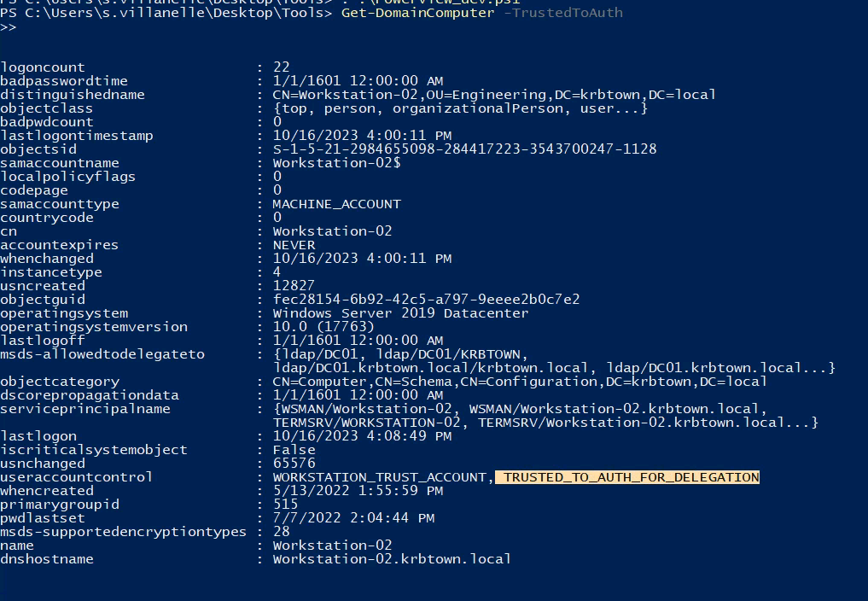Click Windows Server 2019 Datacenter text
868x601 pixels.
click(x=400, y=313)
